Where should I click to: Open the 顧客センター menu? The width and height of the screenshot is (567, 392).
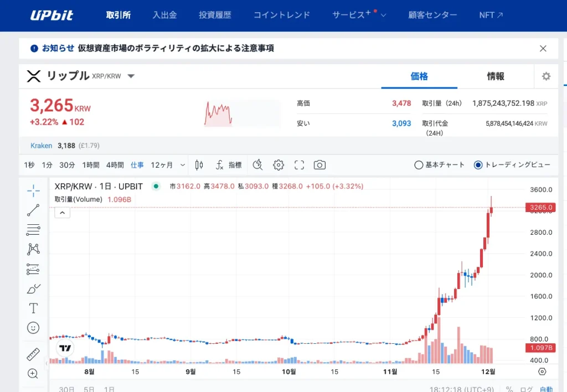(432, 15)
